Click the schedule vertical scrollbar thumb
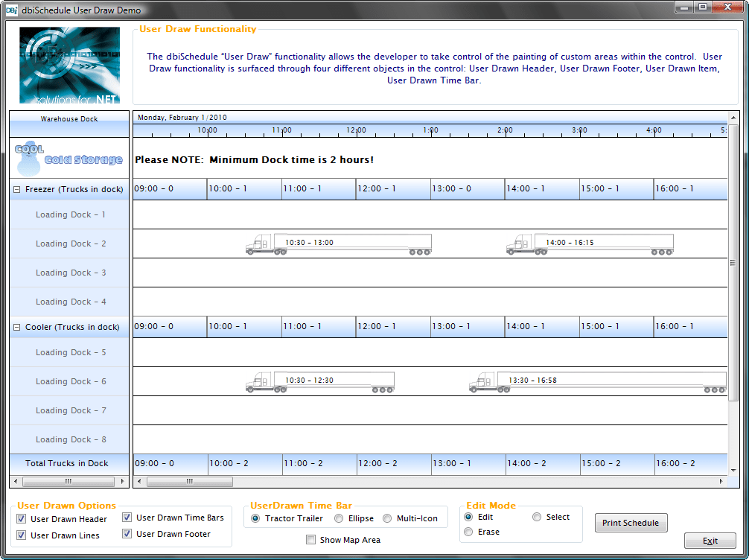Image resolution: width=749 pixels, height=560 pixels. tap(733, 263)
